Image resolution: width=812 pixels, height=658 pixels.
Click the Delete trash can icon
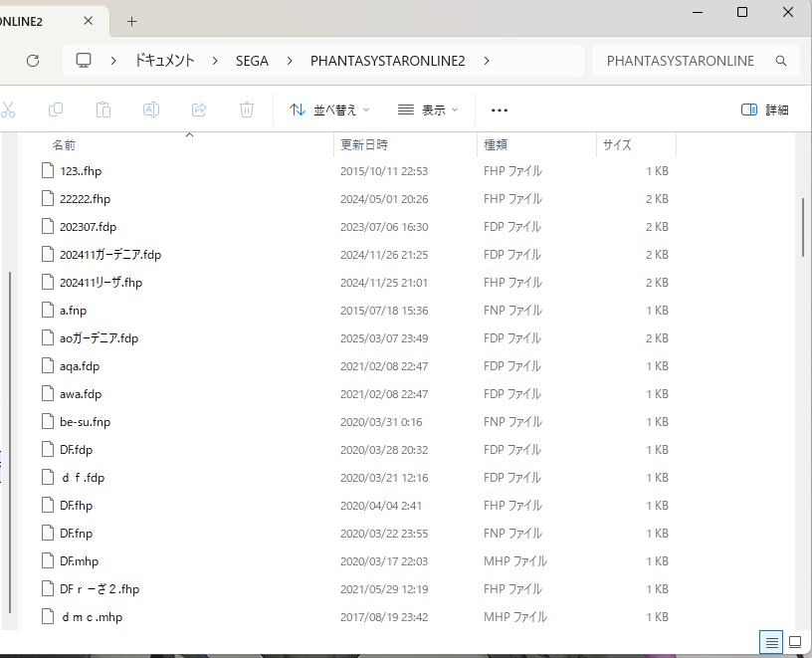[247, 110]
